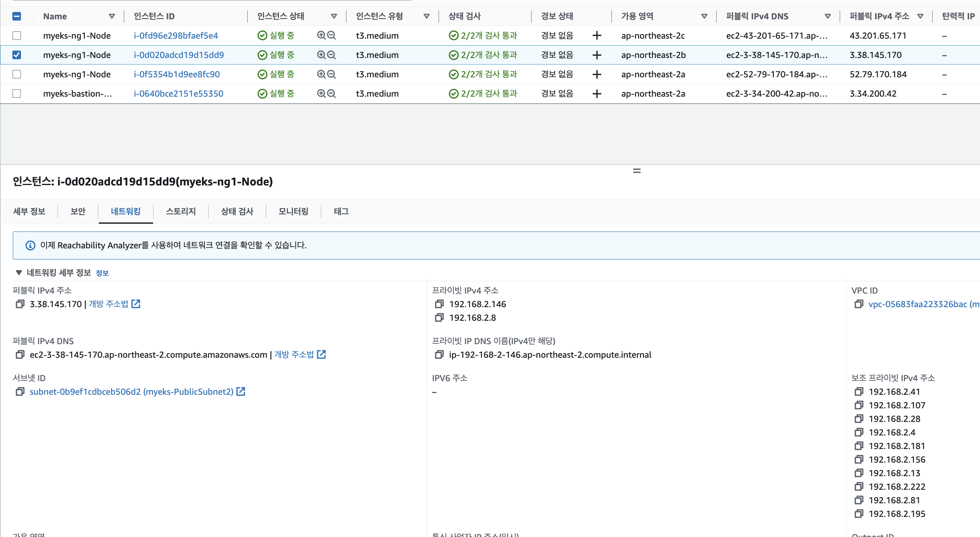Copy public IPv4 address 3.38.145.170

tap(20, 304)
